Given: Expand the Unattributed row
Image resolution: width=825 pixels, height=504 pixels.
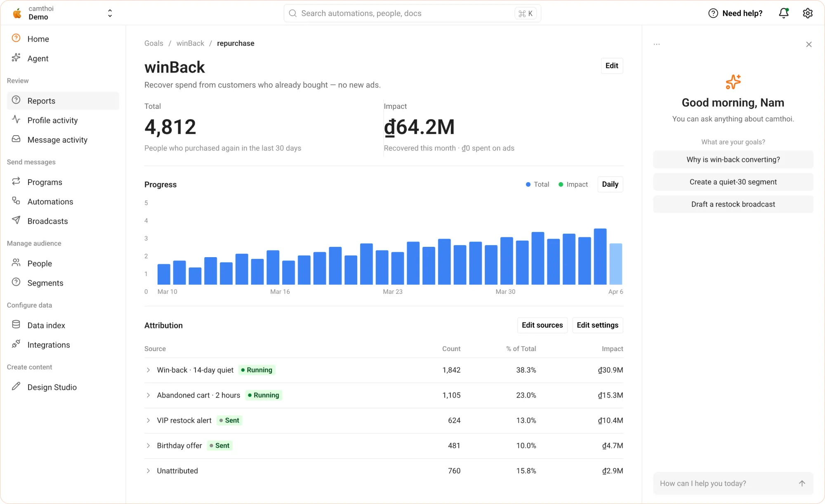Looking at the screenshot, I should pyautogui.click(x=148, y=471).
